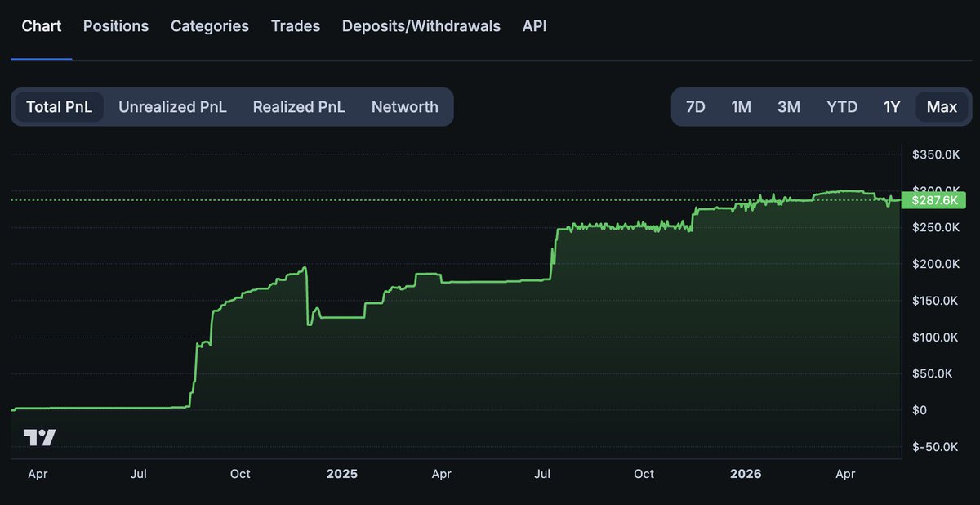The image size is (980, 505).
Task: Select the 1Y time range
Action: (892, 107)
